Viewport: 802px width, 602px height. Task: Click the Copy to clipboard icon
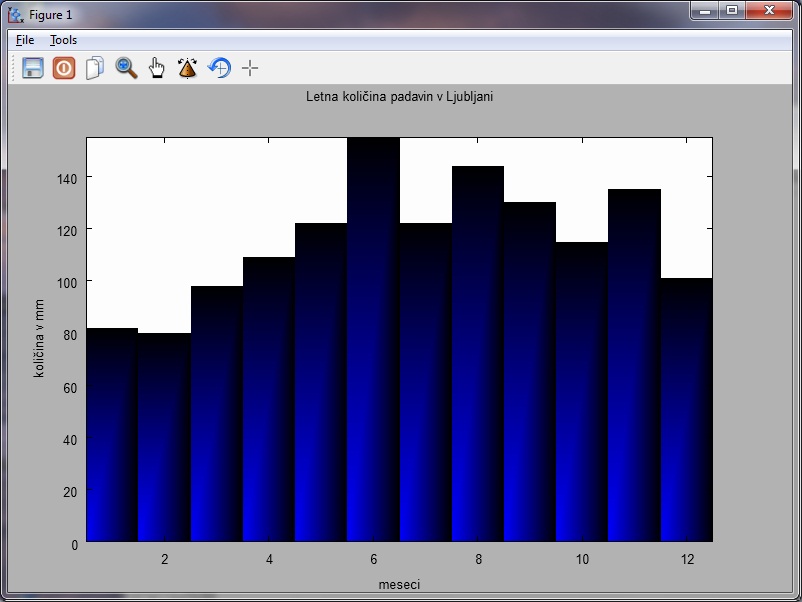pyautogui.click(x=95, y=68)
